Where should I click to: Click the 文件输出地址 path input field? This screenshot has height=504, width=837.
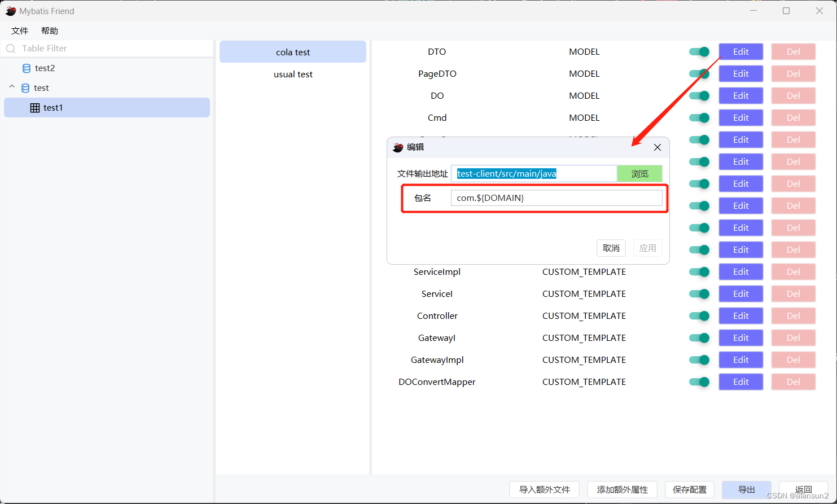click(534, 174)
